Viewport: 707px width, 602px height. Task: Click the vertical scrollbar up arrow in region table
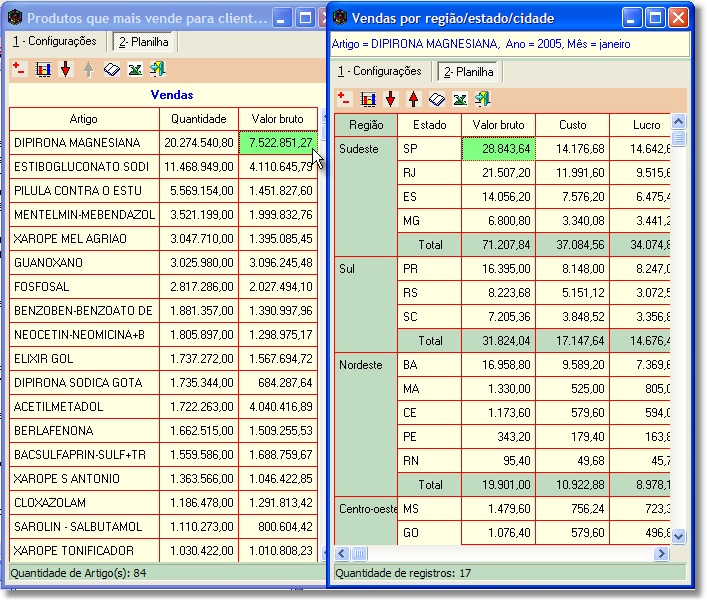point(679,121)
